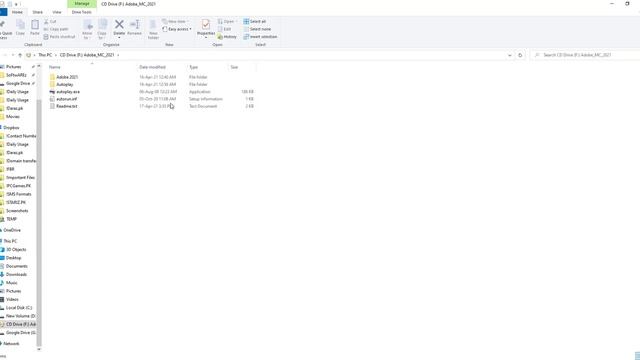Switch to the Share ribbon tab
Image resolution: width=640 pixels, height=360 pixels.
click(x=38, y=12)
